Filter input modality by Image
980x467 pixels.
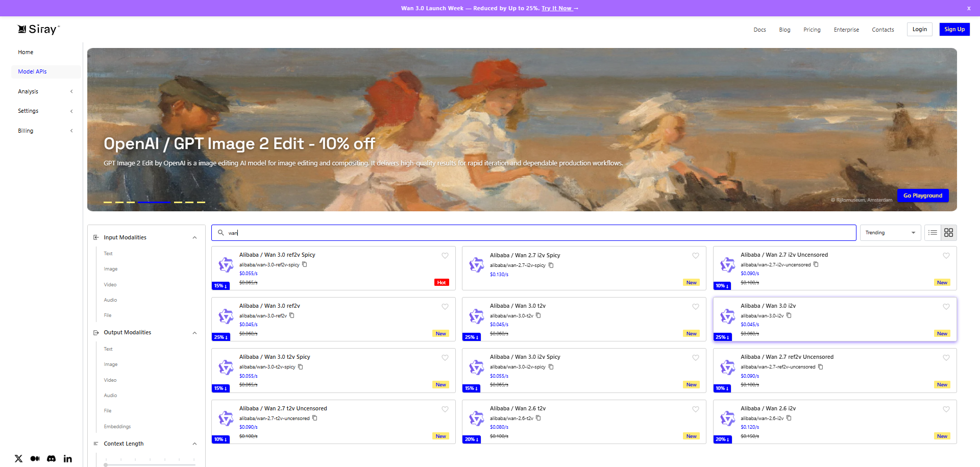[x=111, y=269]
